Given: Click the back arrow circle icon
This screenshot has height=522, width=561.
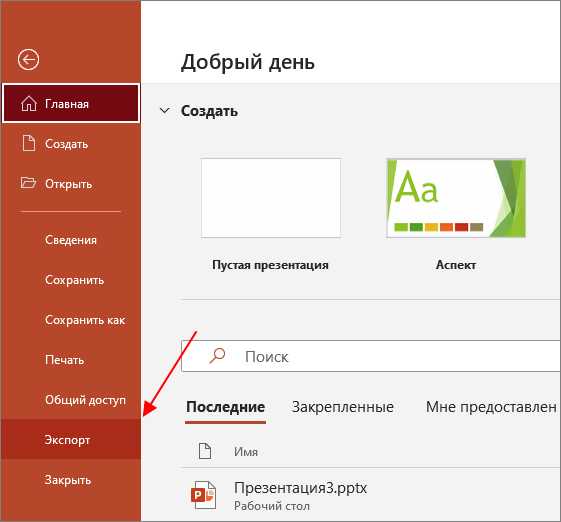Looking at the screenshot, I should [29, 59].
